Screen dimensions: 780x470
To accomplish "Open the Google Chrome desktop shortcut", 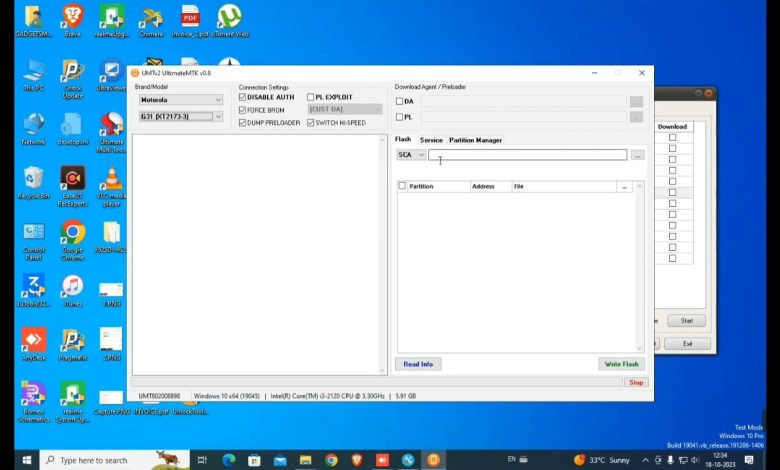I will click(x=72, y=233).
